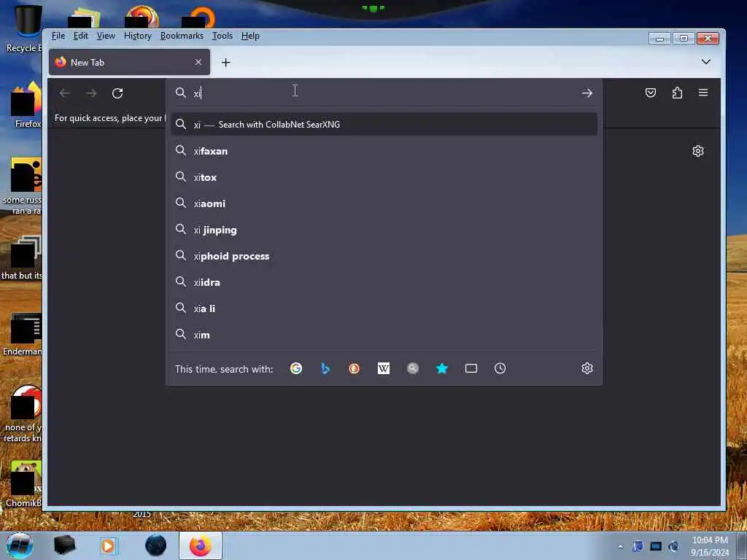Open the Enderman desktop icon
The height and width of the screenshot is (560, 747).
click(x=23, y=333)
